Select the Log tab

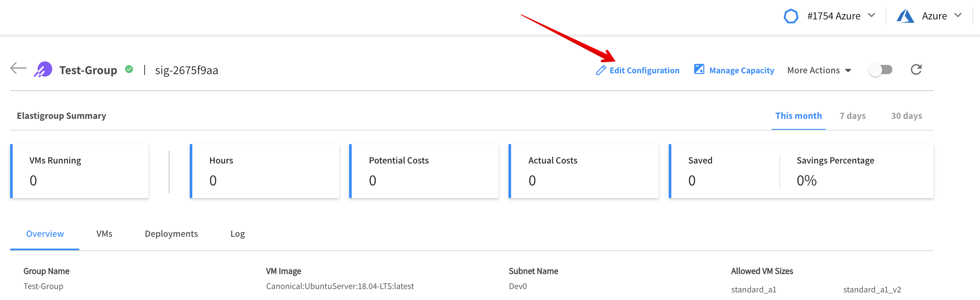(237, 234)
